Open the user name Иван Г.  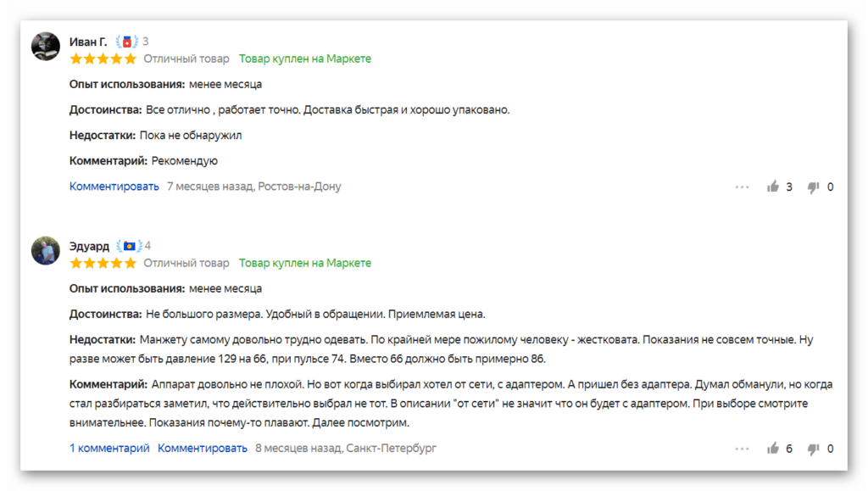(x=88, y=42)
